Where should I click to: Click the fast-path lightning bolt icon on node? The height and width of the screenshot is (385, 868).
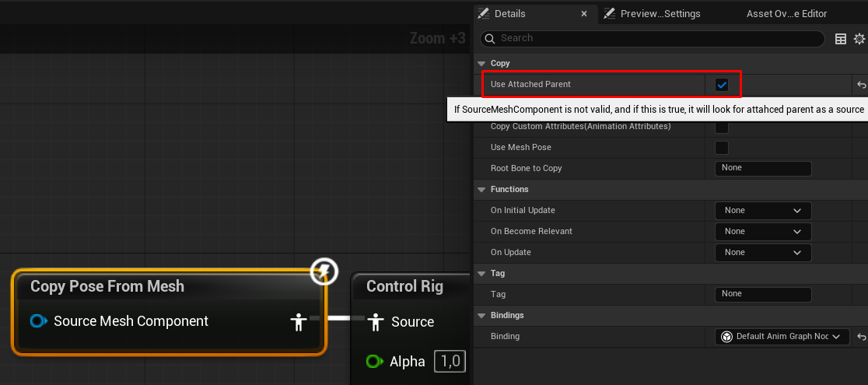click(x=324, y=271)
